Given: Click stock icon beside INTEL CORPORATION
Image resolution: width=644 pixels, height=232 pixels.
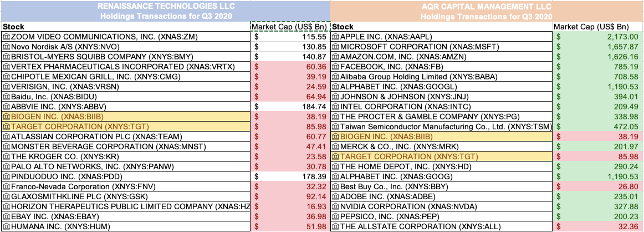Looking at the screenshot, I should click(x=335, y=107).
